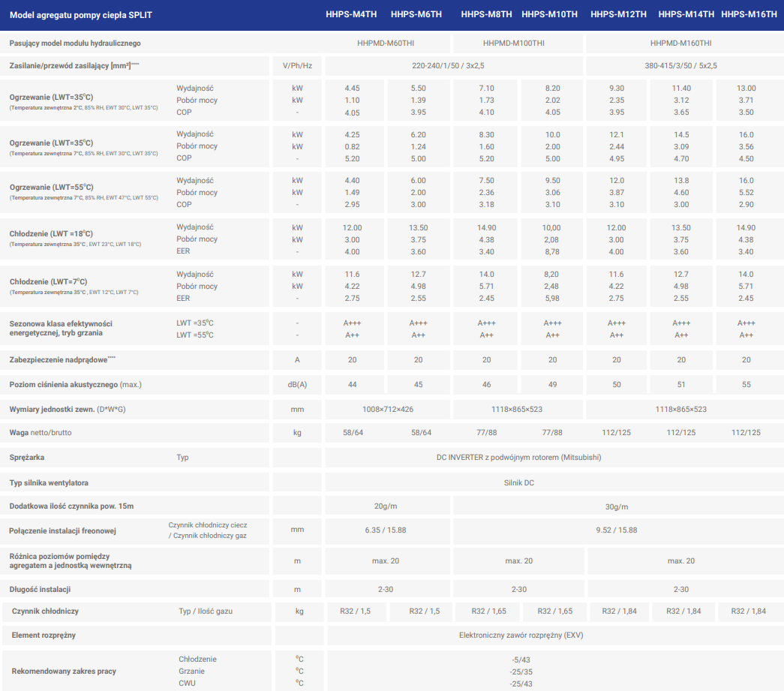Click 'Różnica poziomów pomiędzy agregatem' row label
Image resolution: width=784 pixels, height=691 pixels.
70,560
